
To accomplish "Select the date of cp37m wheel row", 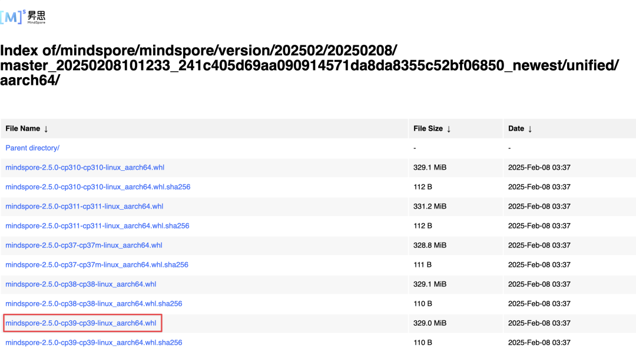I will [539, 246].
